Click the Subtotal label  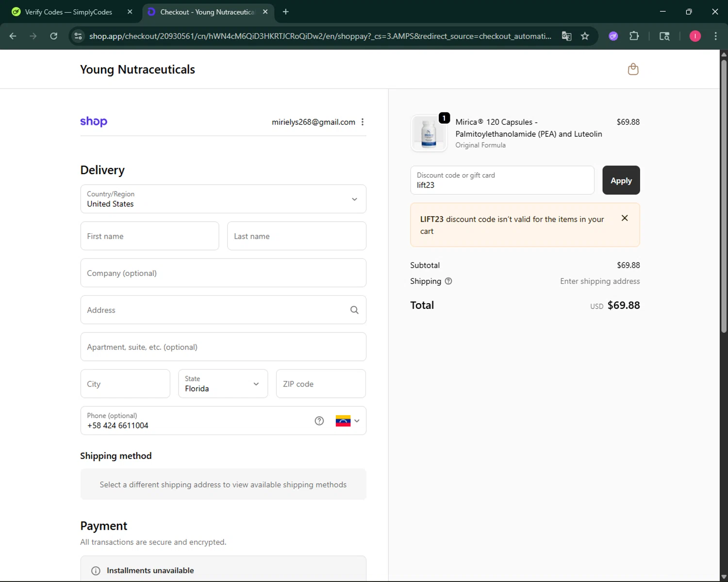pos(425,265)
